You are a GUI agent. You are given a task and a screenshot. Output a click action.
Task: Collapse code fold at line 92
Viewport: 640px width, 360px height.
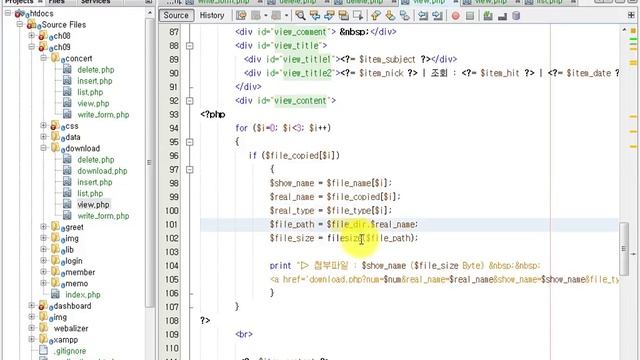[x=189, y=101]
